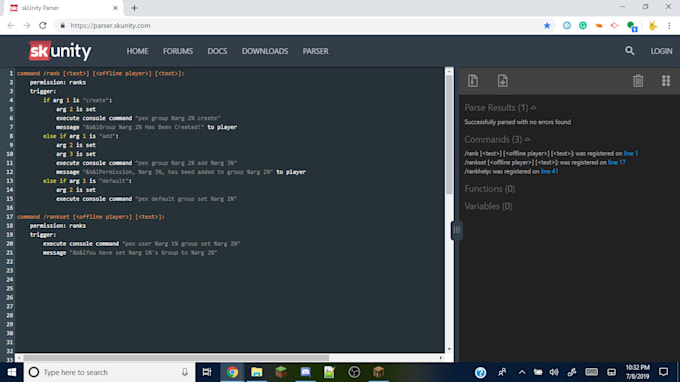
Task: Open File Explorer from the taskbar
Action: coord(257,372)
